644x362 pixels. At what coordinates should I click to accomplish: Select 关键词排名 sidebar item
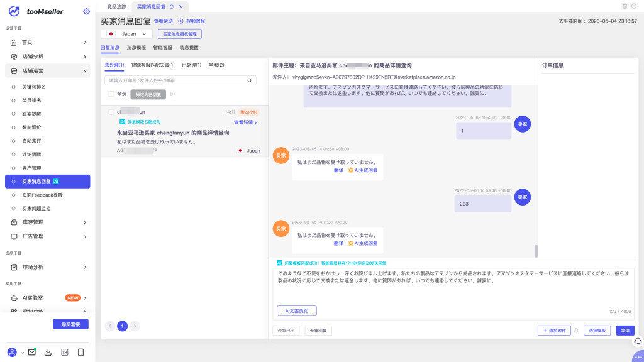34,87
